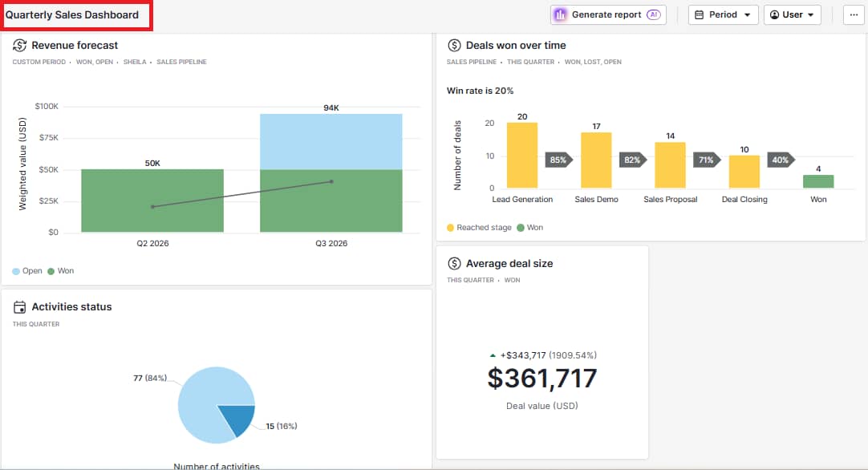Click the person icon in User button
Viewport: 868px width, 470px height.
pos(774,15)
